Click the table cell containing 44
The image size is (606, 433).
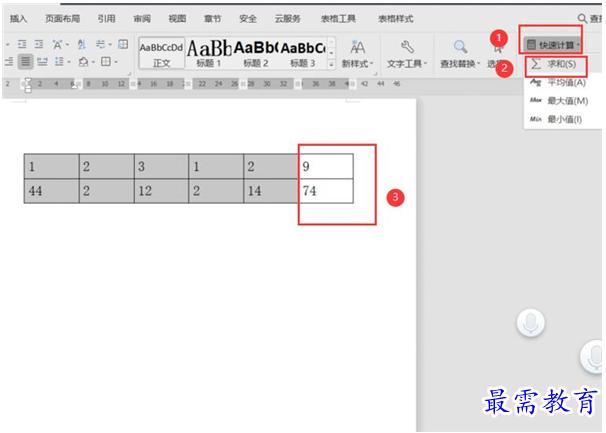coord(52,191)
